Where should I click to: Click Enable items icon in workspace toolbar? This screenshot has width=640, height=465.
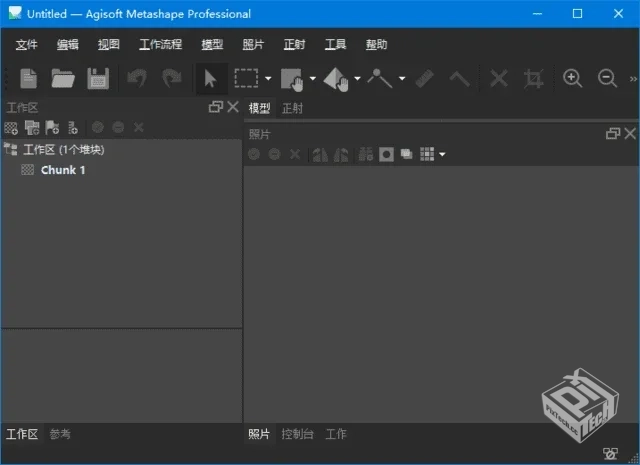[98, 127]
